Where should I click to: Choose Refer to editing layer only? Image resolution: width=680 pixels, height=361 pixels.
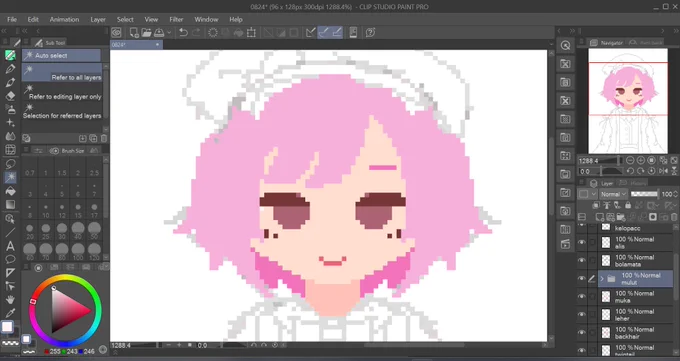(63, 92)
